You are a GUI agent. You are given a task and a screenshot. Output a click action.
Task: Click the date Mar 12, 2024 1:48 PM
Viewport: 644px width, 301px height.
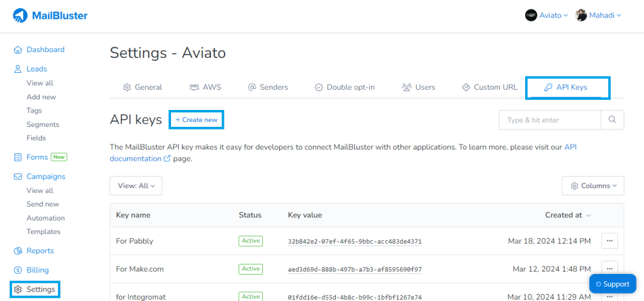pyautogui.click(x=552, y=269)
